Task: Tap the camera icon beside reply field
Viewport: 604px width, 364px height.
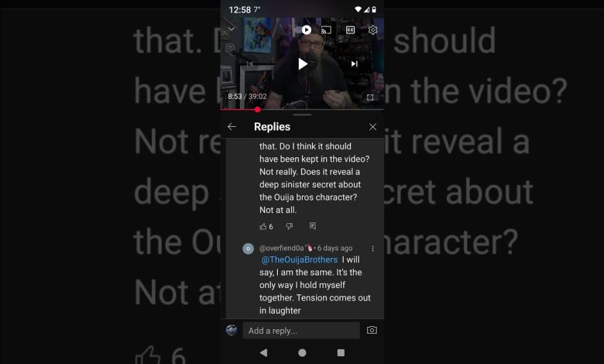Action: pos(372,330)
